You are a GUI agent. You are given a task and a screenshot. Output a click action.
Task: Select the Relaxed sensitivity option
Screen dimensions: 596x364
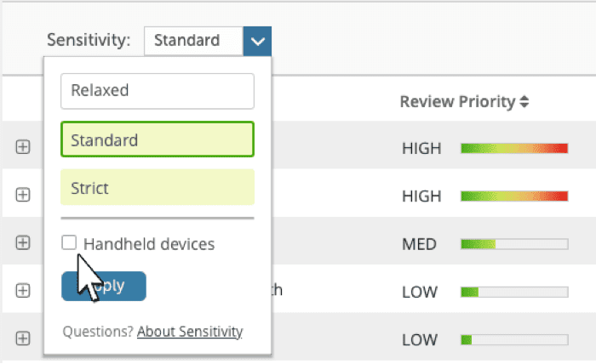coord(158,91)
